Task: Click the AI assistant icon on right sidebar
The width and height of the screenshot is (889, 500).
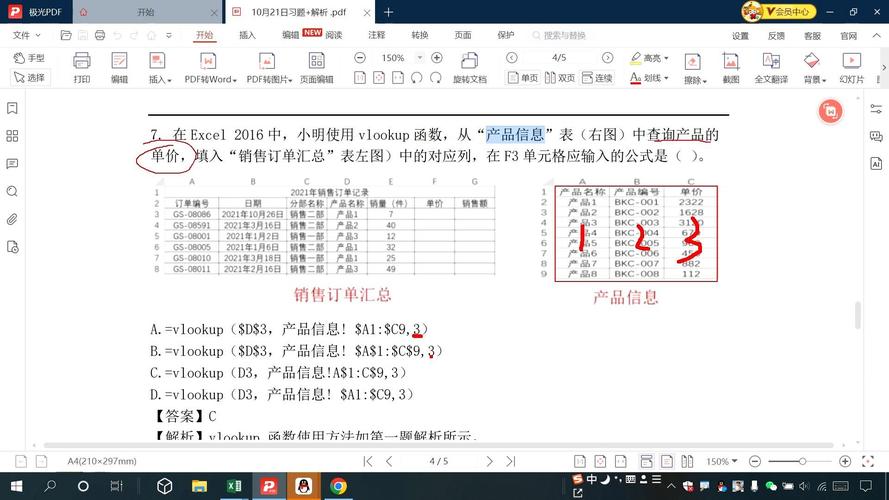Action: [x=876, y=164]
